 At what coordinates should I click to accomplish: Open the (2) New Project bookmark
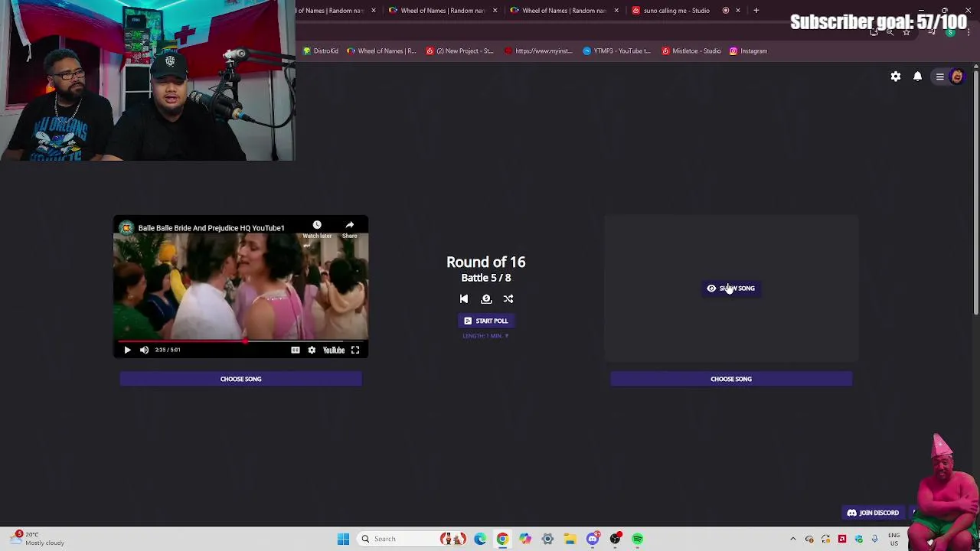[459, 51]
